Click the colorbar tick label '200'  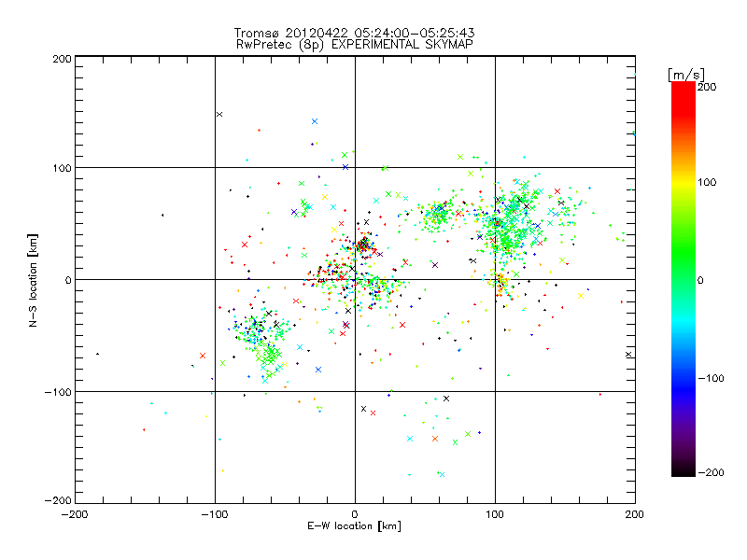(707, 87)
